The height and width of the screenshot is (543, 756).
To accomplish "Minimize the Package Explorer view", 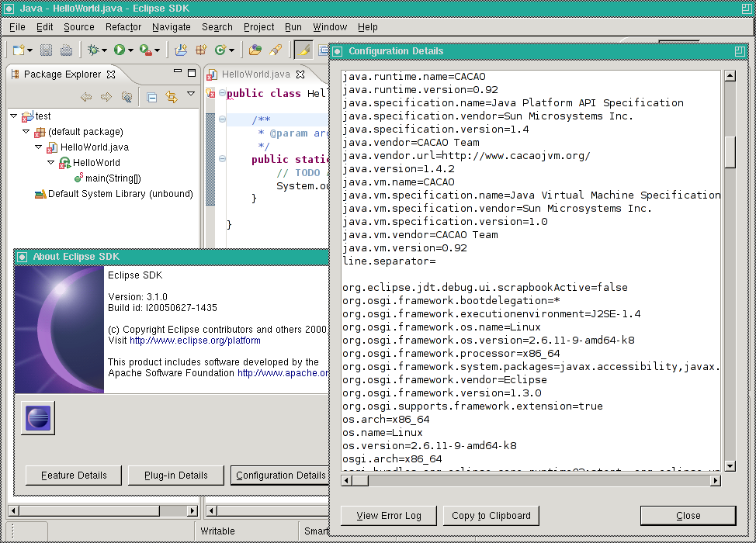I will [178, 72].
